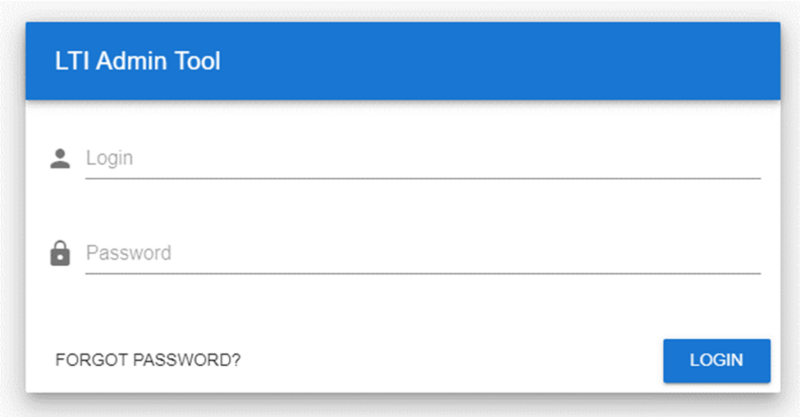Place cursor in the username text box
This screenshot has height=417, width=800.
point(422,158)
